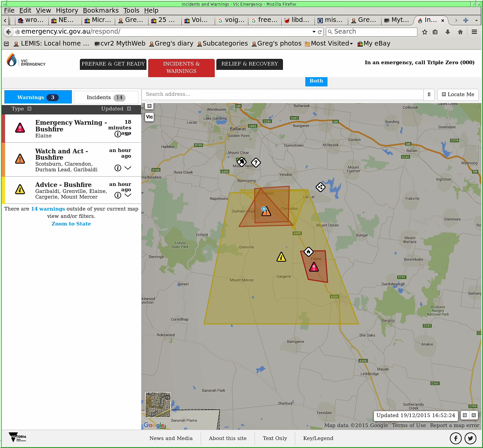Image resolution: width=483 pixels, height=448 pixels.
Task: Click the red Emergency Warning marker near Elaine
Action: (314, 267)
